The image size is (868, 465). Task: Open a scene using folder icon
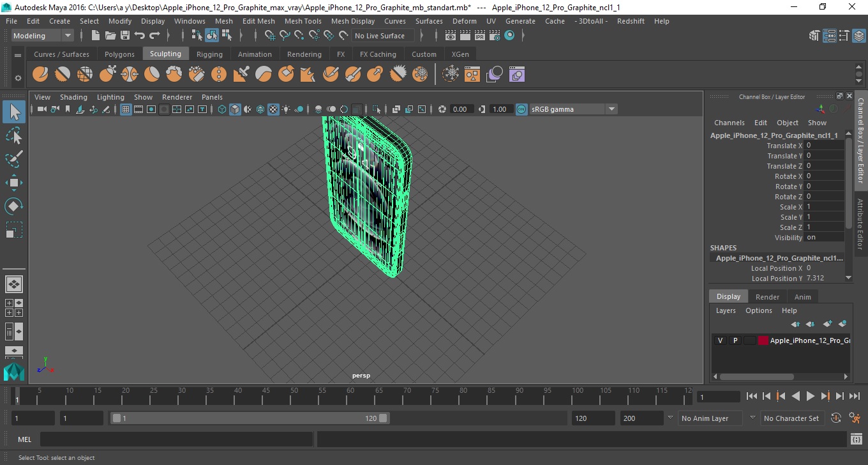(110, 36)
